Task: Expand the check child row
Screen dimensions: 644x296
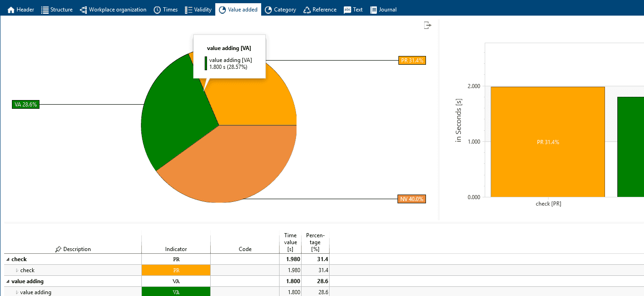Action: tap(17, 270)
